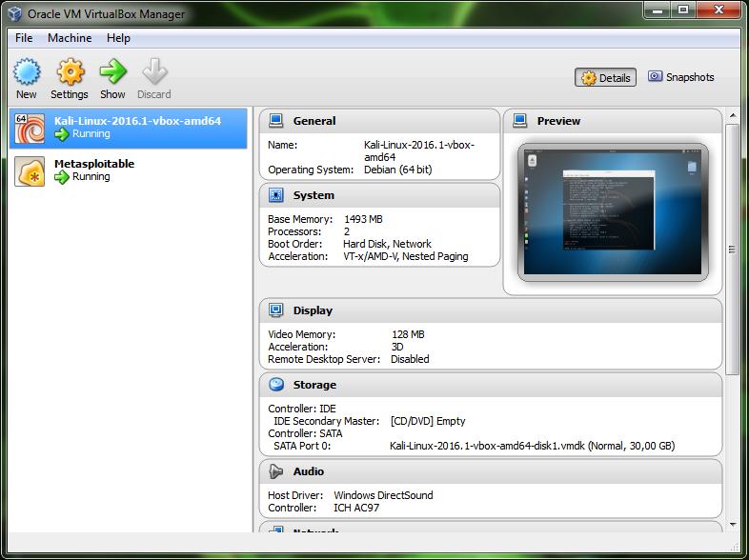Click Operating System value Debian (64 bit)

tap(398, 170)
